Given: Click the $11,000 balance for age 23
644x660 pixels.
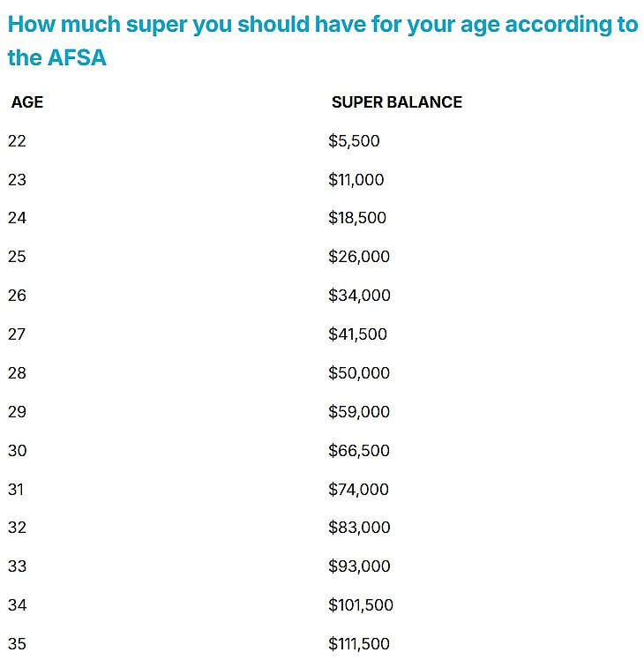Looking at the screenshot, I should coord(356,180).
